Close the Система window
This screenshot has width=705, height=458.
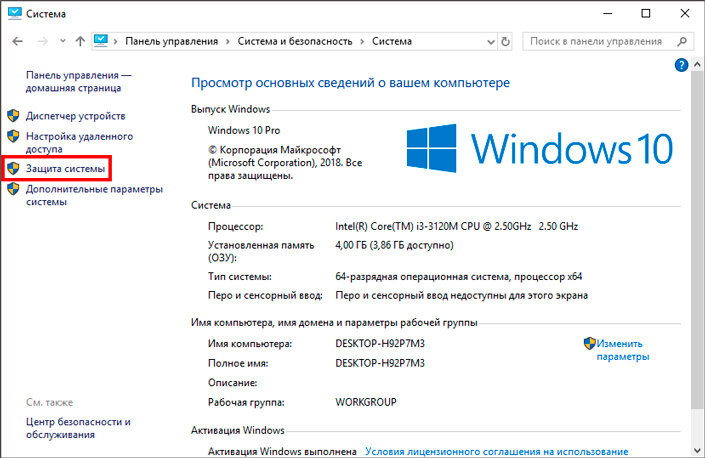[684, 13]
